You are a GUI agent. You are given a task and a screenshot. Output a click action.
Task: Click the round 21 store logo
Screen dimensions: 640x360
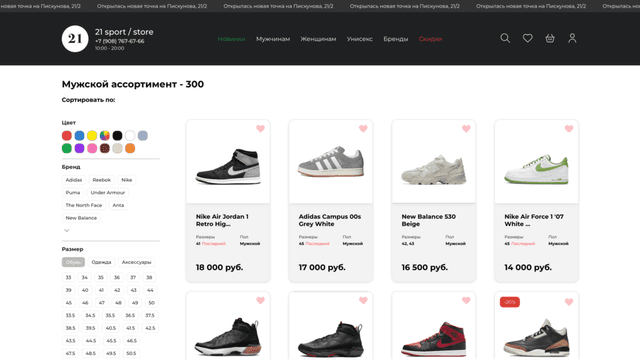click(x=75, y=39)
